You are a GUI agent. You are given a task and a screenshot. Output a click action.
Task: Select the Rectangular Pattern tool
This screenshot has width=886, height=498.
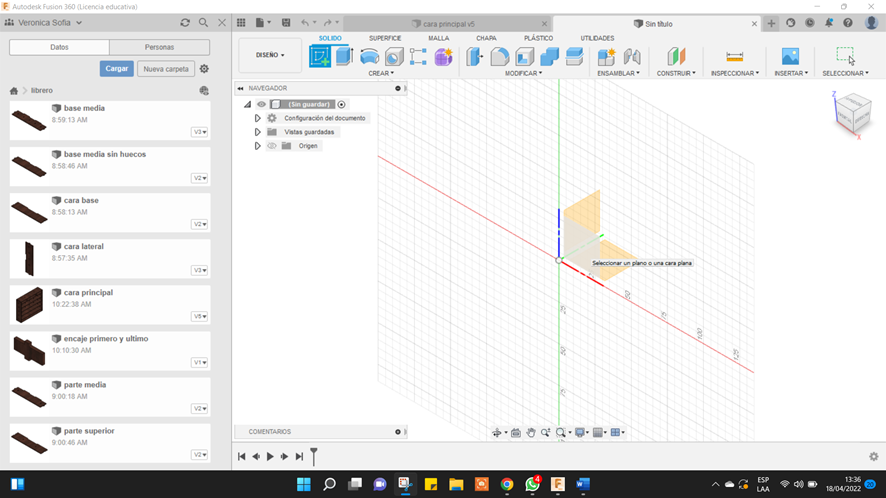click(418, 57)
